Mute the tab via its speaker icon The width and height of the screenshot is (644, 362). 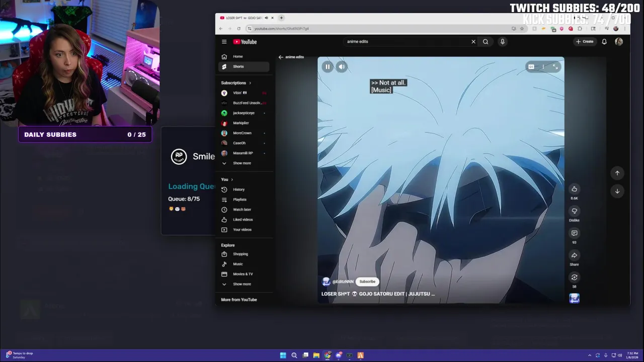point(266,18)
